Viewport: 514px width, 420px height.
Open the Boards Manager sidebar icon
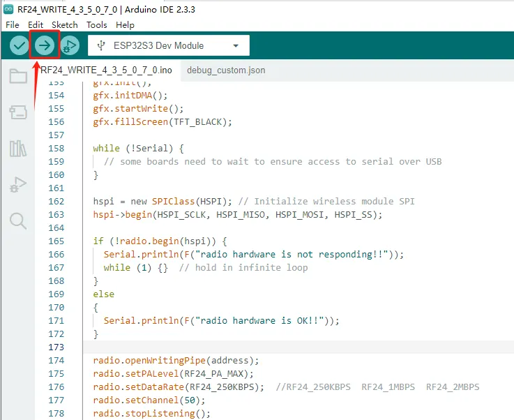pyautogui.click(x=18, y=112)
